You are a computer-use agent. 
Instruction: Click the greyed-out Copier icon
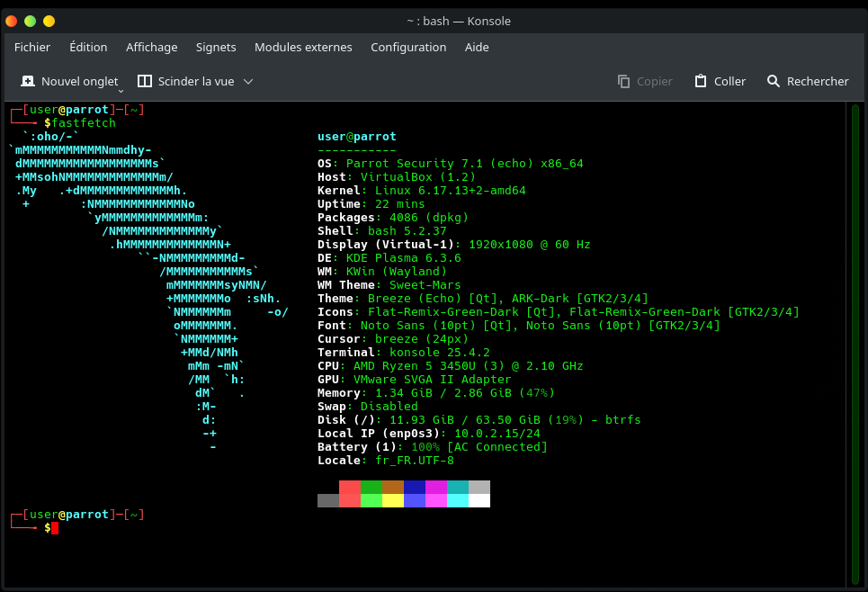(623, 81)
